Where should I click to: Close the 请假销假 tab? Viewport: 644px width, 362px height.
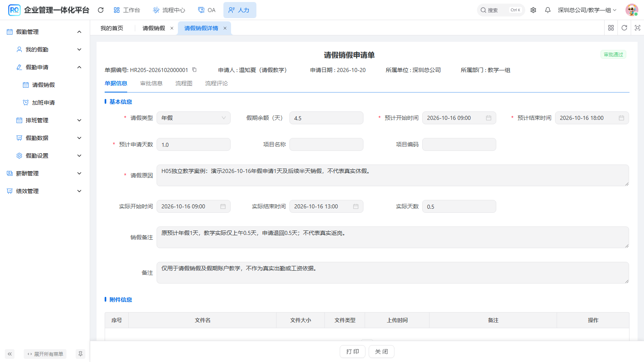172,28
